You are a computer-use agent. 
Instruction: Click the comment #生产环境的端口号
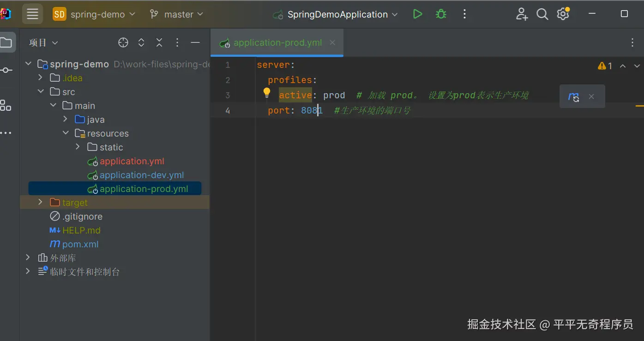(x=372, y=110)
